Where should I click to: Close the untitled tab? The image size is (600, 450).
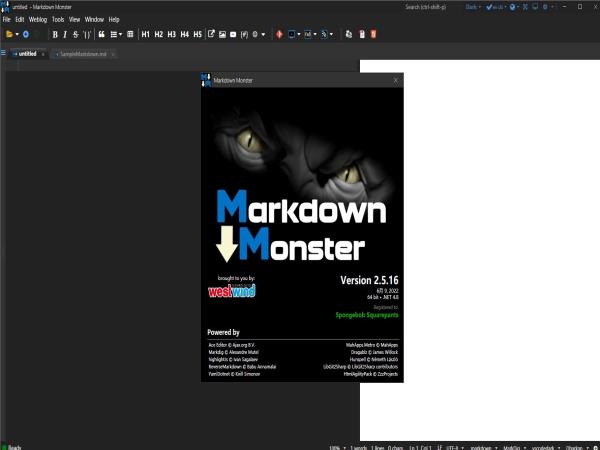[43, 54]
